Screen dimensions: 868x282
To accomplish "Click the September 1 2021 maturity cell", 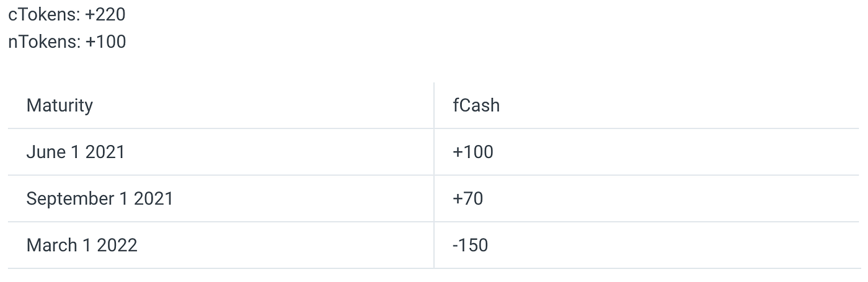I will pos(221,198).
